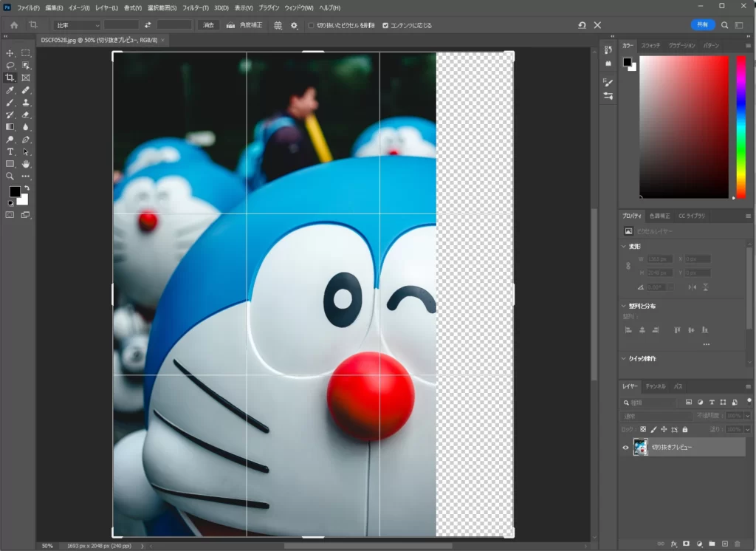Select the Spot Healing Brush tool
756x551 pixels.
[x=26, y=90]
